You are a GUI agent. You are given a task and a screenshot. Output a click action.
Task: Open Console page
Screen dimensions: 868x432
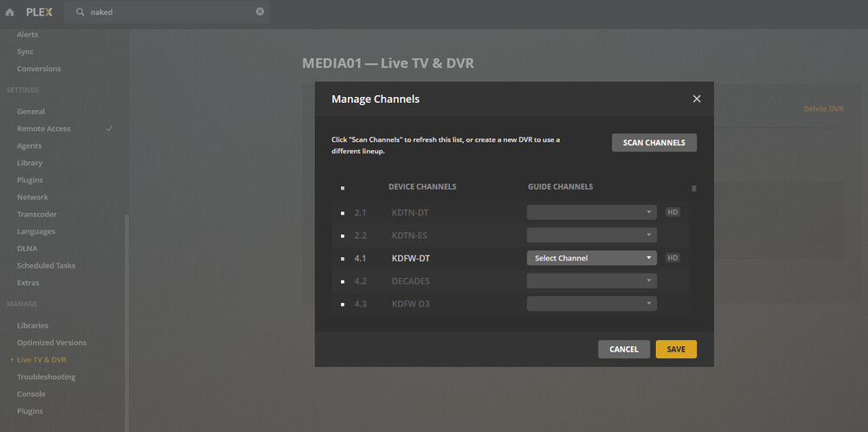click(x=31, y=394)
